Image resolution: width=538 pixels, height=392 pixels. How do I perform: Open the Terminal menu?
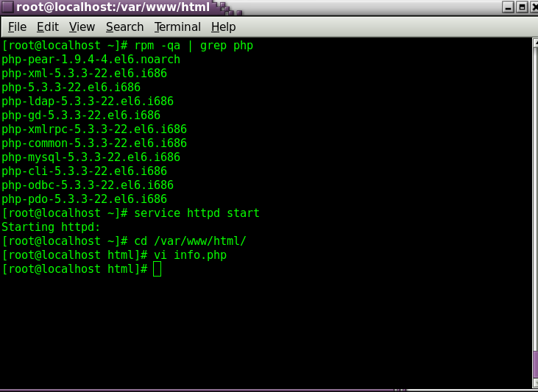[177, 26]
